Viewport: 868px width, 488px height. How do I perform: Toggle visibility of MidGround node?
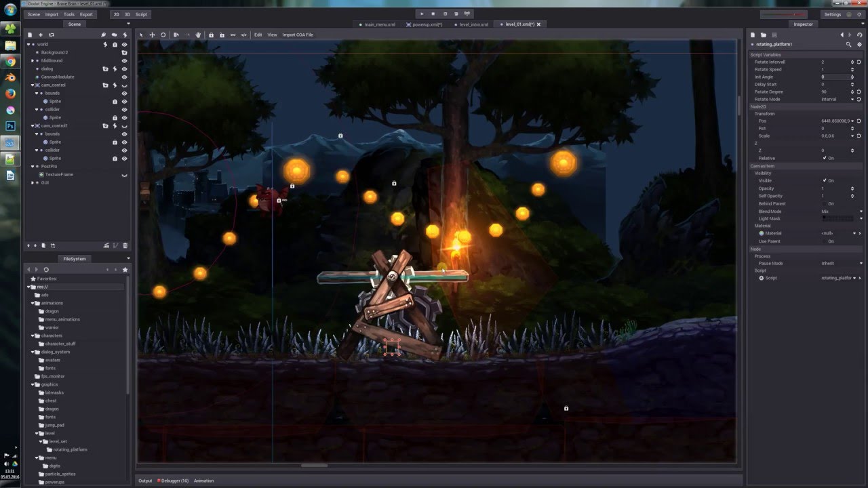[124, 60]
